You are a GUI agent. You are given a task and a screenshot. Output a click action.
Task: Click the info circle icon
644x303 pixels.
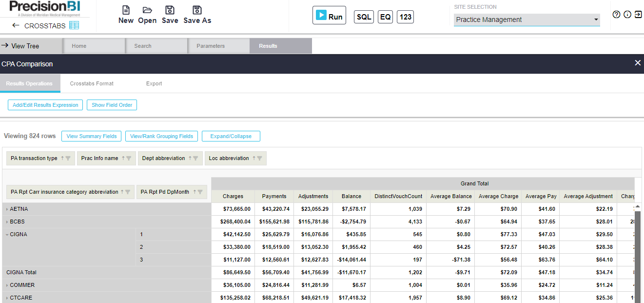627,15
